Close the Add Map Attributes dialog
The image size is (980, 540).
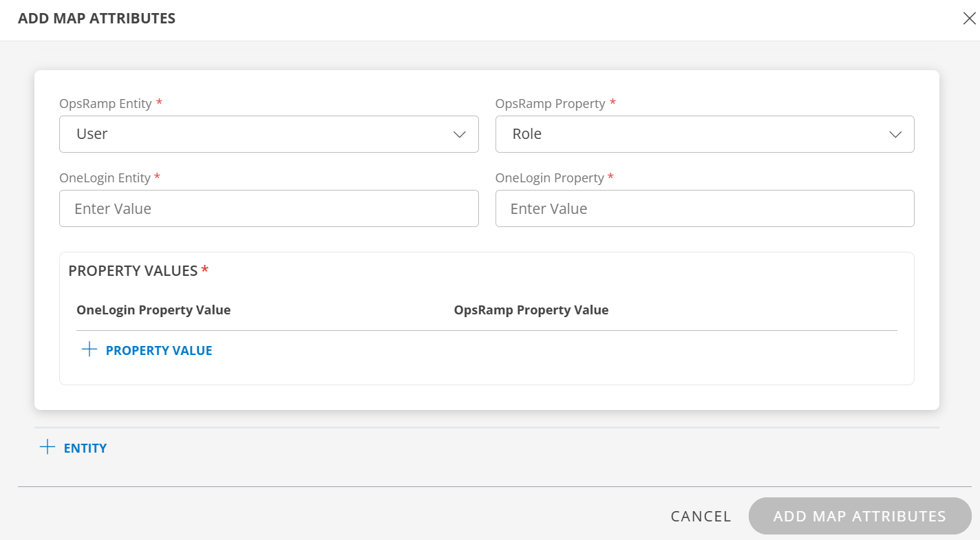(969, 19)
